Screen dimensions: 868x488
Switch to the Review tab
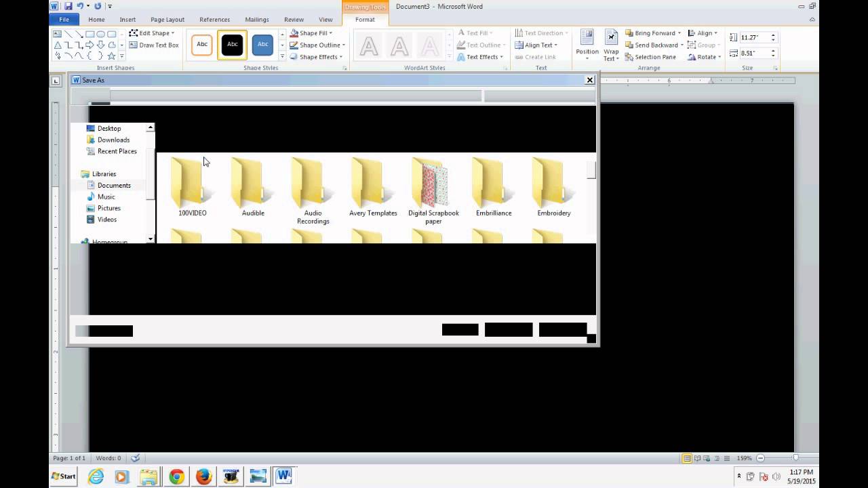[x=294, y=20]
